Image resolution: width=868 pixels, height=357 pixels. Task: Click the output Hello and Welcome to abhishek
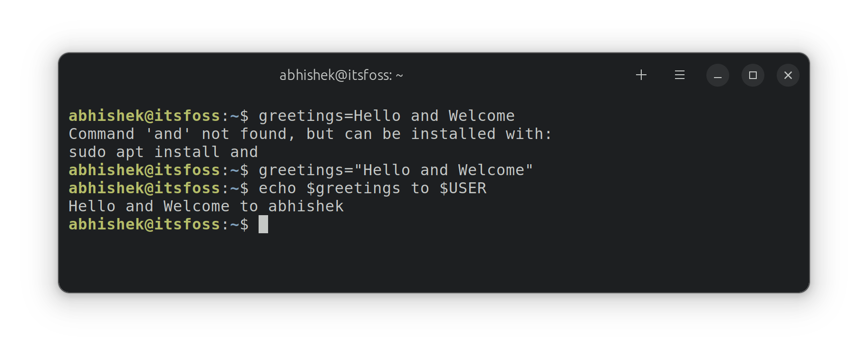[x=206, y=206]
